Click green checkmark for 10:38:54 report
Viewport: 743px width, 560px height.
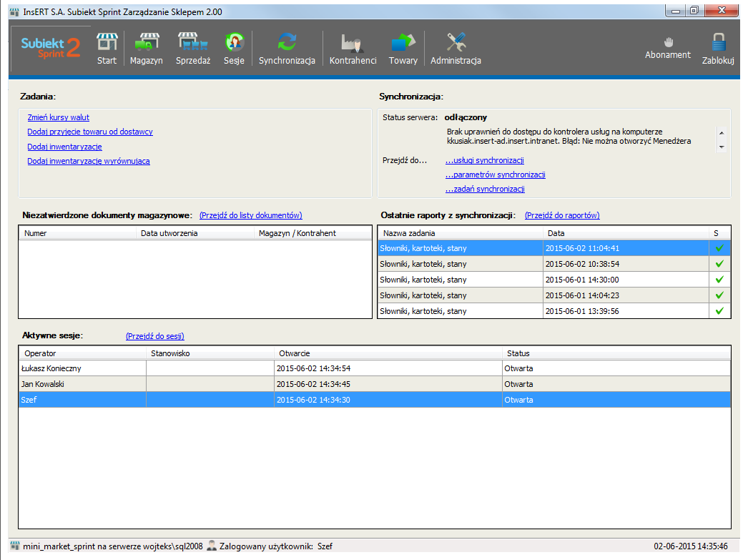(719, 263)
